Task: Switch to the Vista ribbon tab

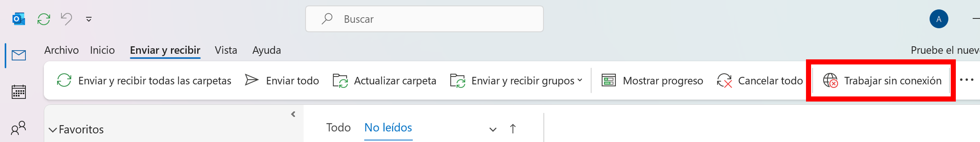Action: [x=225, y=50]
